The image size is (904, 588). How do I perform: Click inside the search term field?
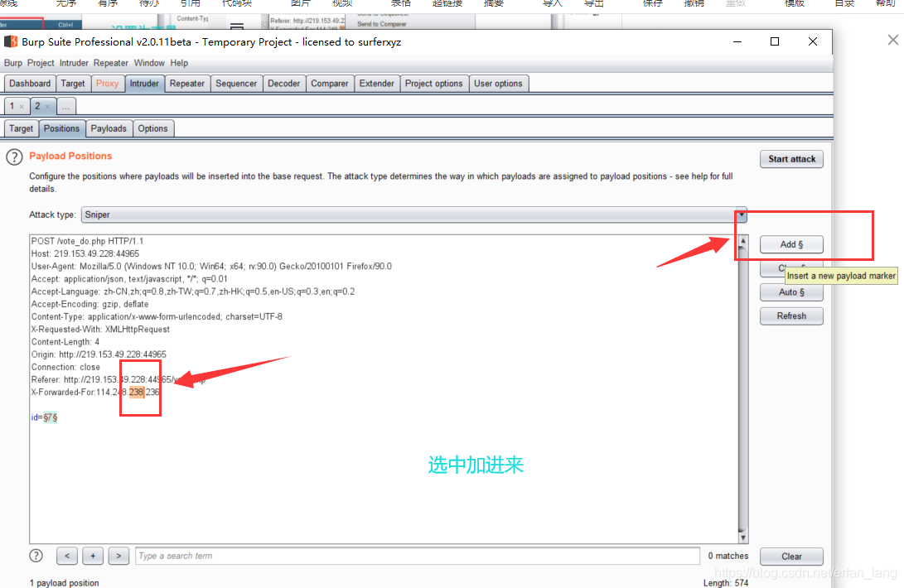pyautogui.click(x=418, y=556)
